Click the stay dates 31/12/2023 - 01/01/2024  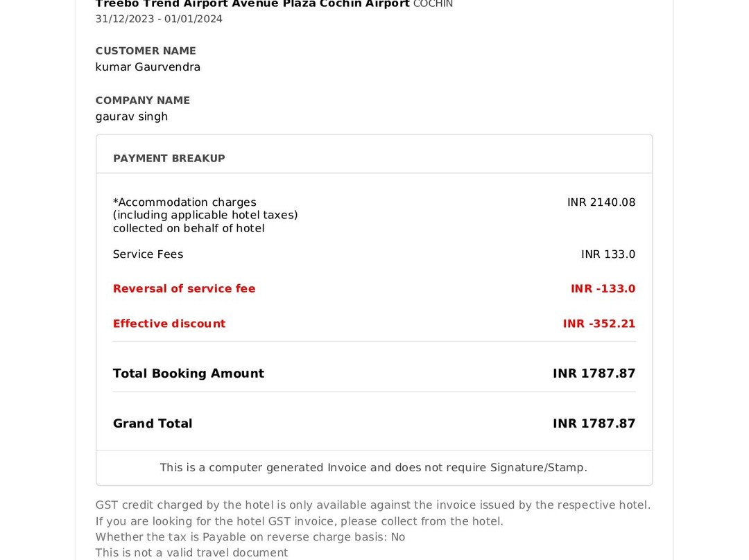click(x=159, y=19)
